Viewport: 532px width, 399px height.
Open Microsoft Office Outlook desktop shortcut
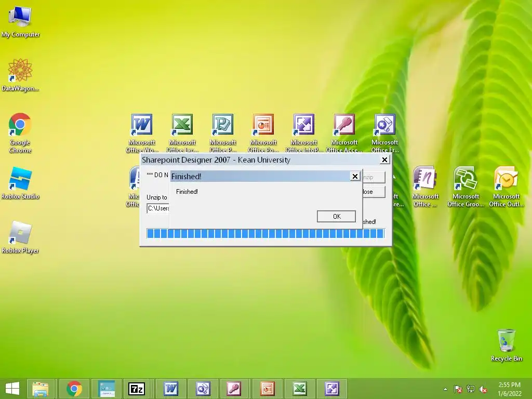pos(506,187)
